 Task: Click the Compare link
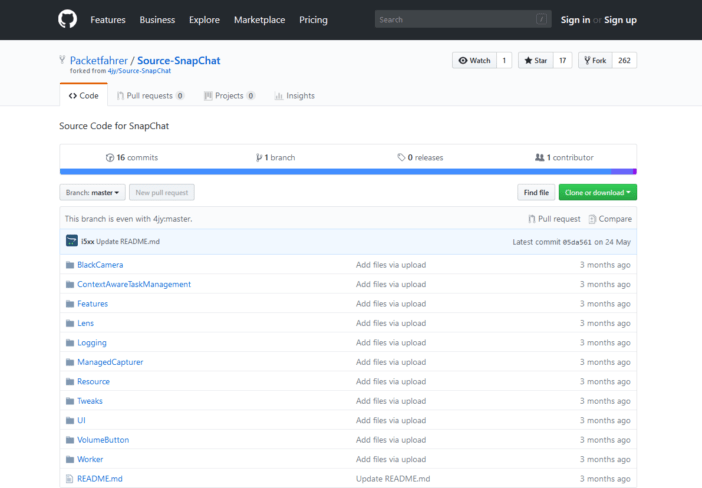610,219
